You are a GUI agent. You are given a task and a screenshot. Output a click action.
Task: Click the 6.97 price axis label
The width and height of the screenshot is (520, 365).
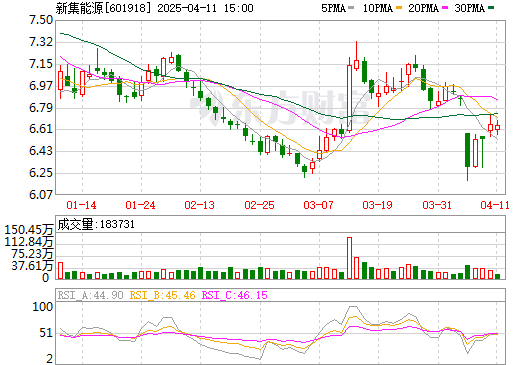coord(41,86)
